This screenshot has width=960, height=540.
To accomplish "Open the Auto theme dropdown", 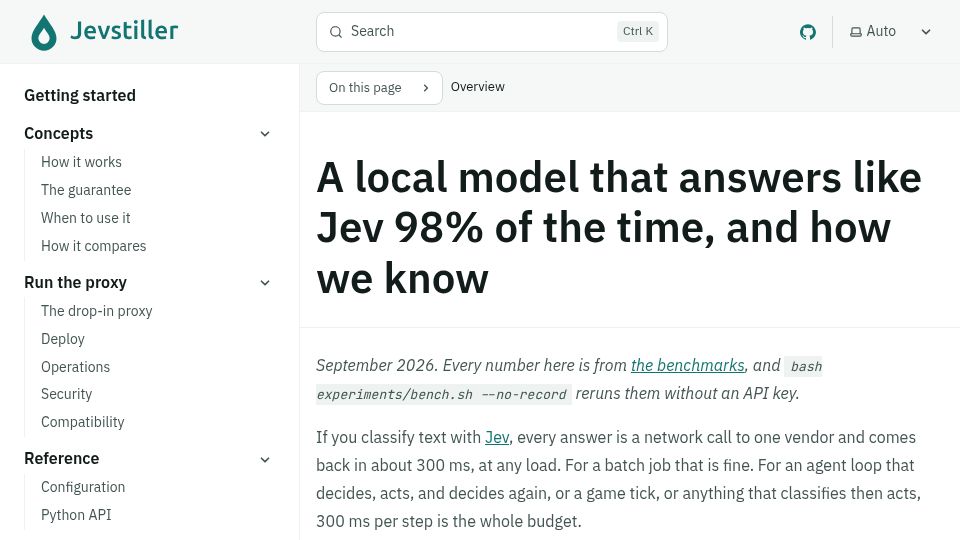I will click(x=890, y=32).
